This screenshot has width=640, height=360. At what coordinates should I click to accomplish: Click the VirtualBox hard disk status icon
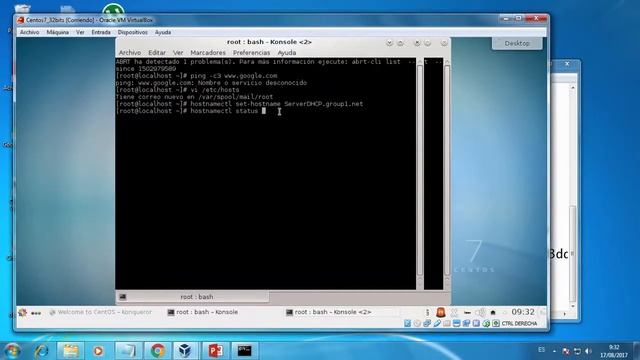pos(407,323)
